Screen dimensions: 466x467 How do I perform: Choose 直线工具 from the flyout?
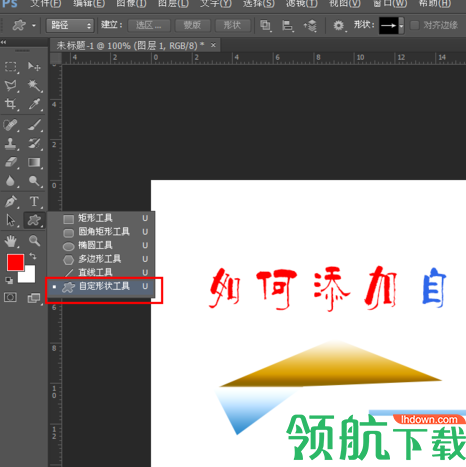click(101, 272)
